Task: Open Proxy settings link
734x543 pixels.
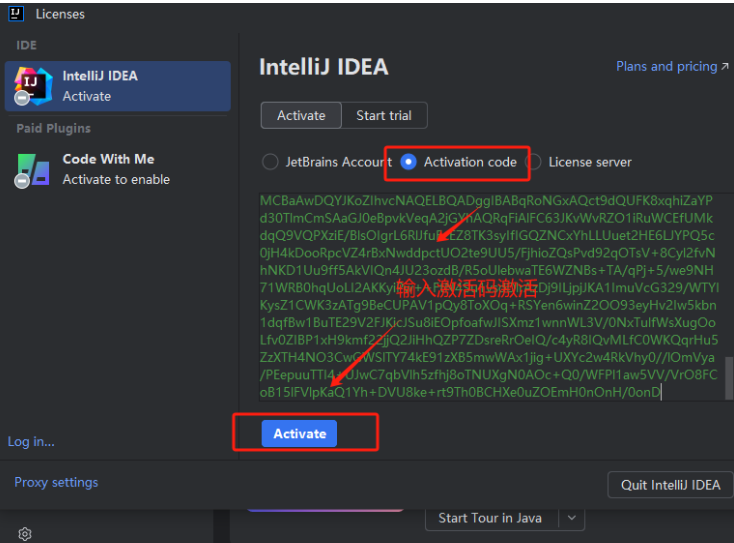Action: 56,482
